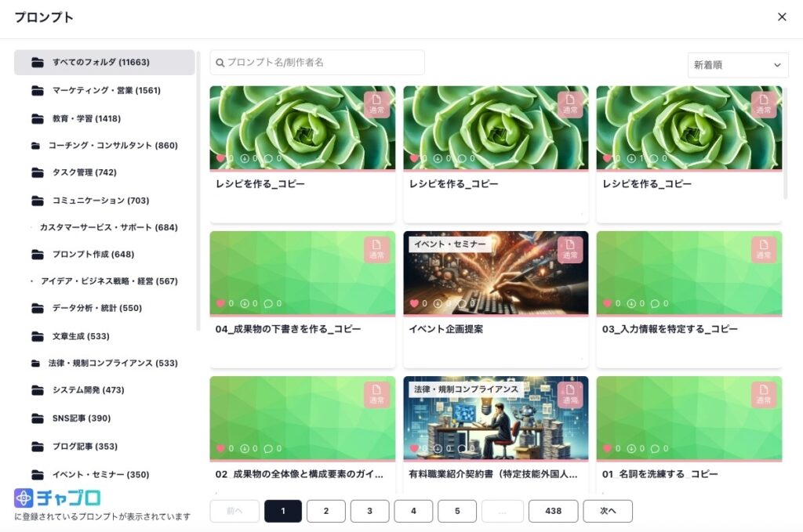This screenshot has height=532, width=803.
Task: Click the folder icon next to タスク管理
Action: pos(38,172)
